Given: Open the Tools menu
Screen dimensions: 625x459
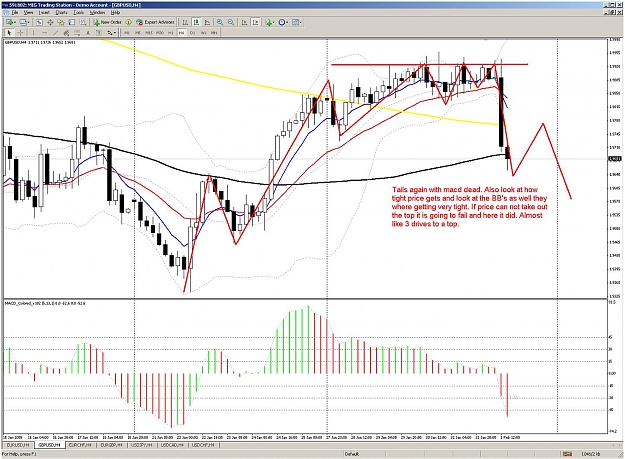Looking at the screenshot, I should tap(79, 13).
